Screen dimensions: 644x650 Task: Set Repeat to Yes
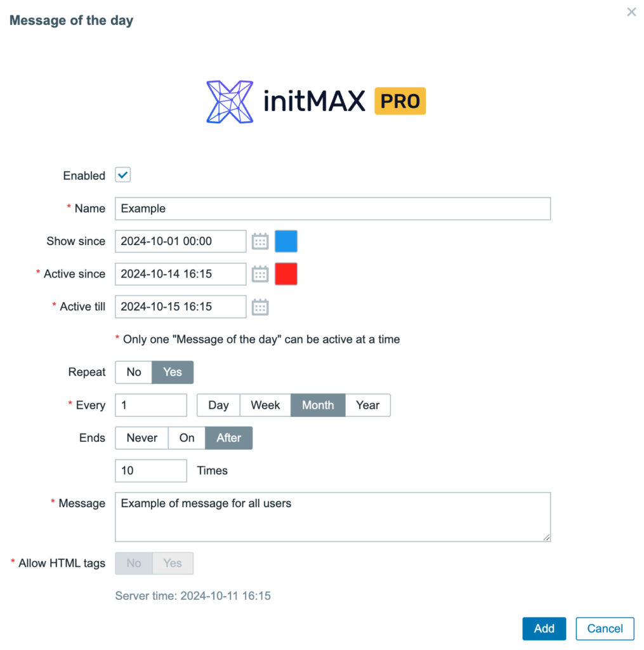tap(173, 372)
